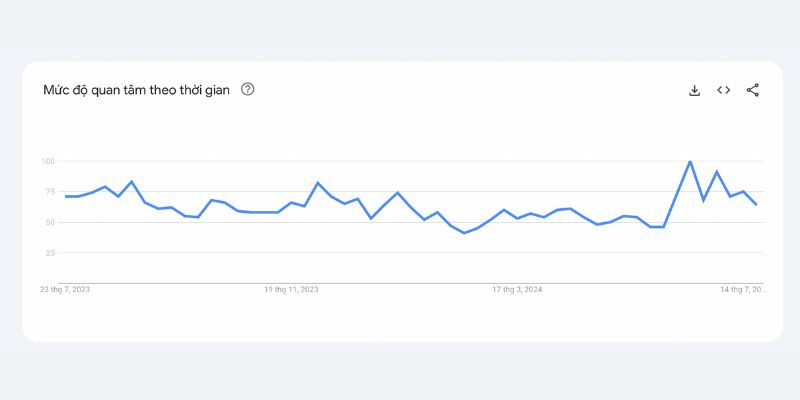Screen dimensions: 800x400
Task: Select the truncated '14 thg 7' date label
Action: click(x=743, y=289)
